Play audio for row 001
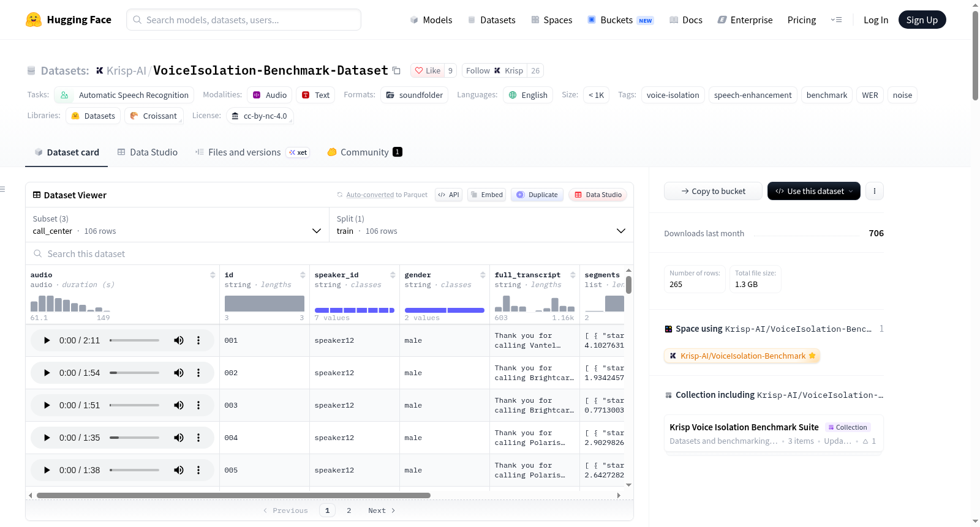 (47, 340)
